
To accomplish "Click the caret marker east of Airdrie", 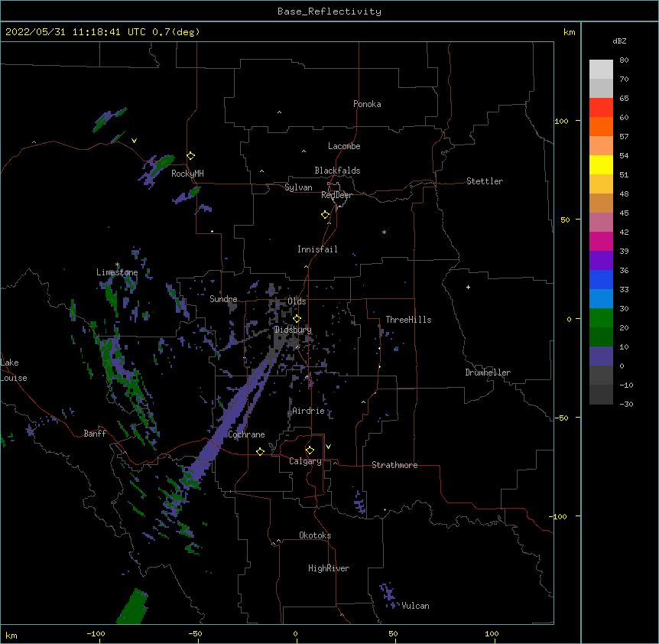I will click(x=364, y=402).
